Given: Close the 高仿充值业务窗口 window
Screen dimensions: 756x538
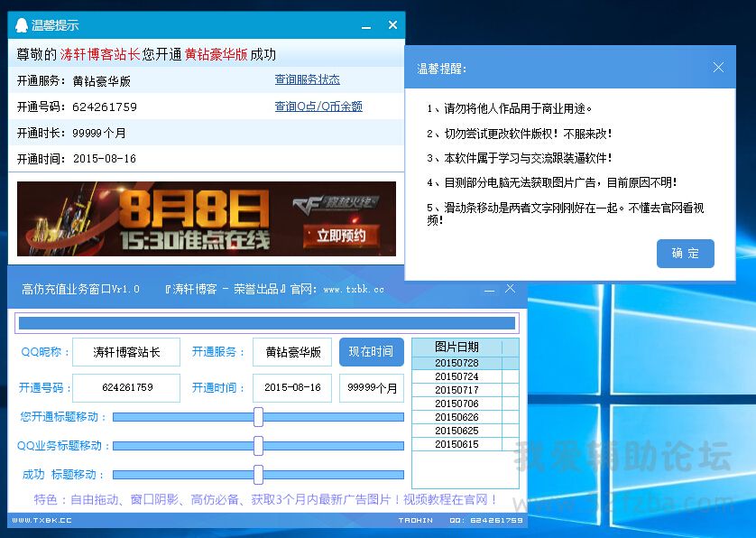Looking at the screenshot, I should point(510,289).
